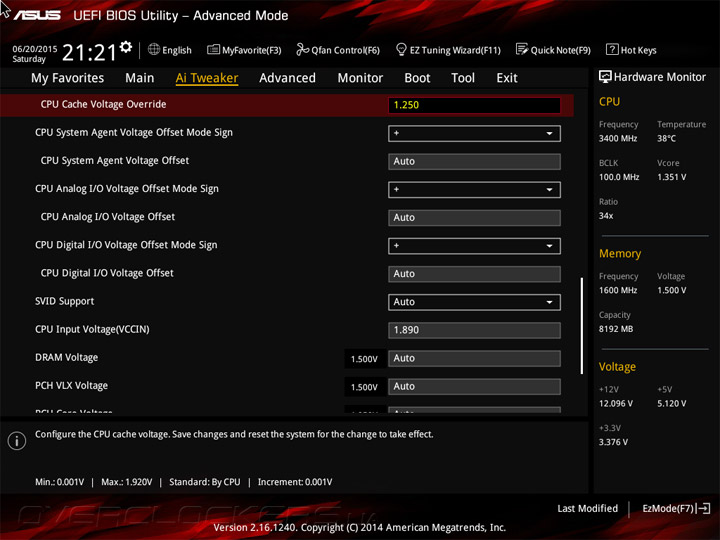Viewport: 720px width, 540px height.
Task: Click DRAM Voltage Auto field
Action: (x=474, y=359)
